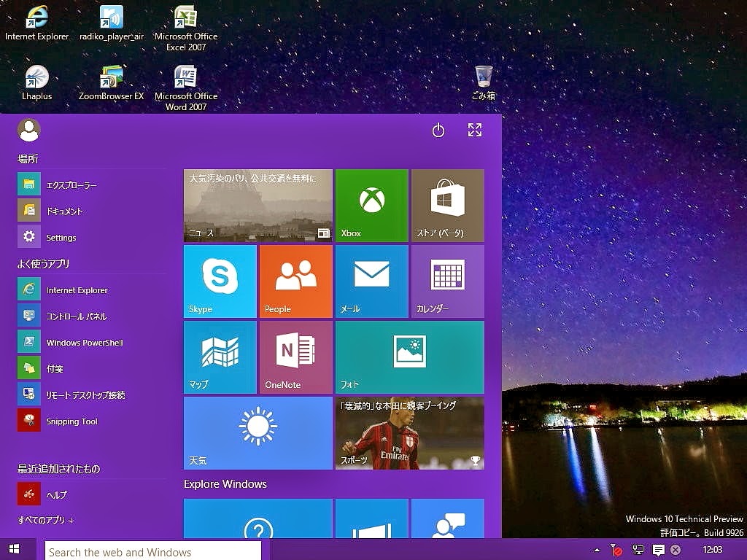Screen dimensions: 747x560
Task: Show hidden tray icons arrow
Action: [597, 550]
